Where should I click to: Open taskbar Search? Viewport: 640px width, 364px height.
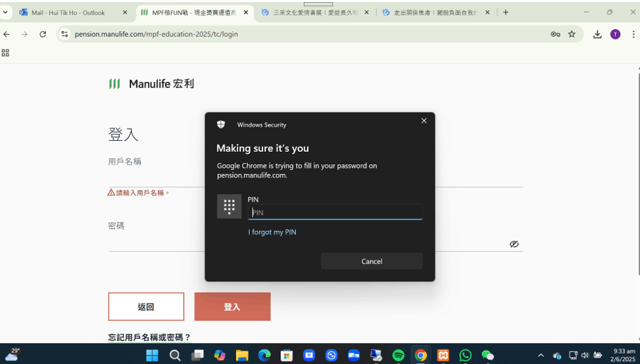point(175,355)
